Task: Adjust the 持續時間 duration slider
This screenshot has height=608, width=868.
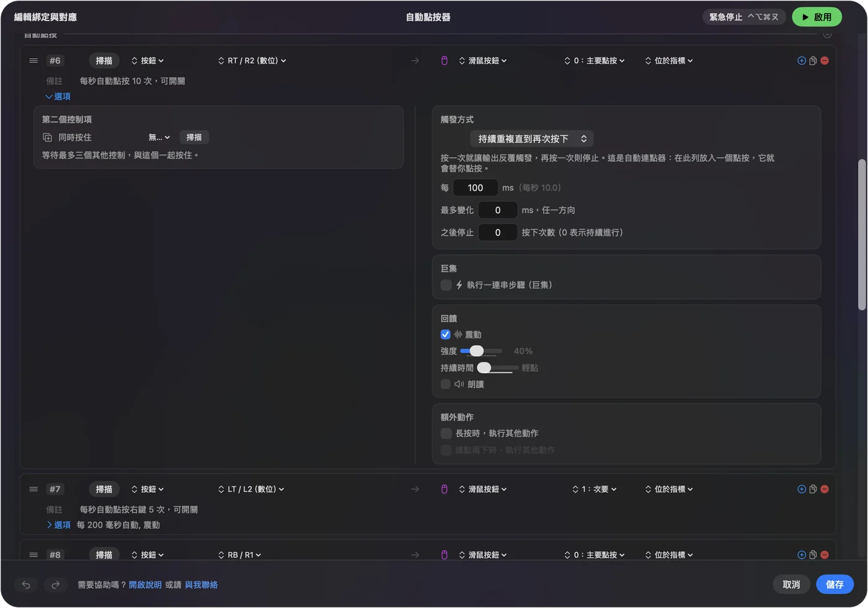Action: [x=498, y=368]
